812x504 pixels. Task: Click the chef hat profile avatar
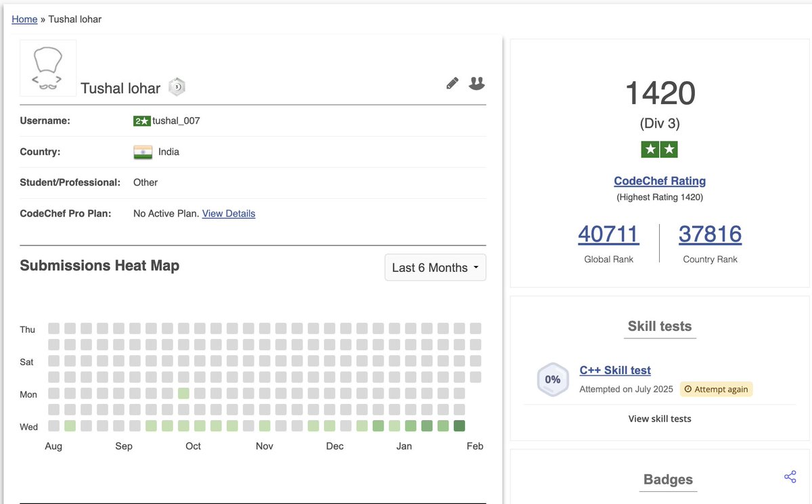click(48, 68)
